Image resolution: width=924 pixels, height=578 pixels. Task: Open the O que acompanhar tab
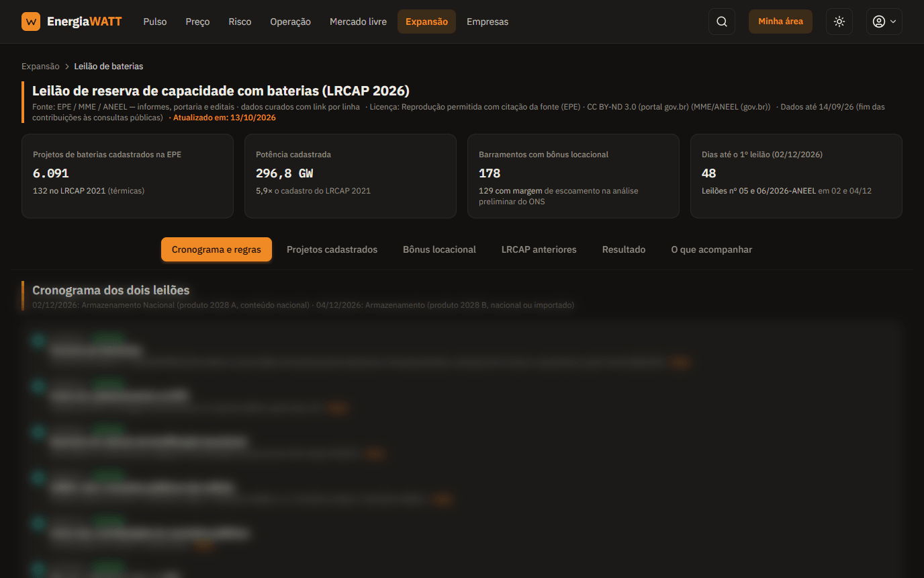711,249
